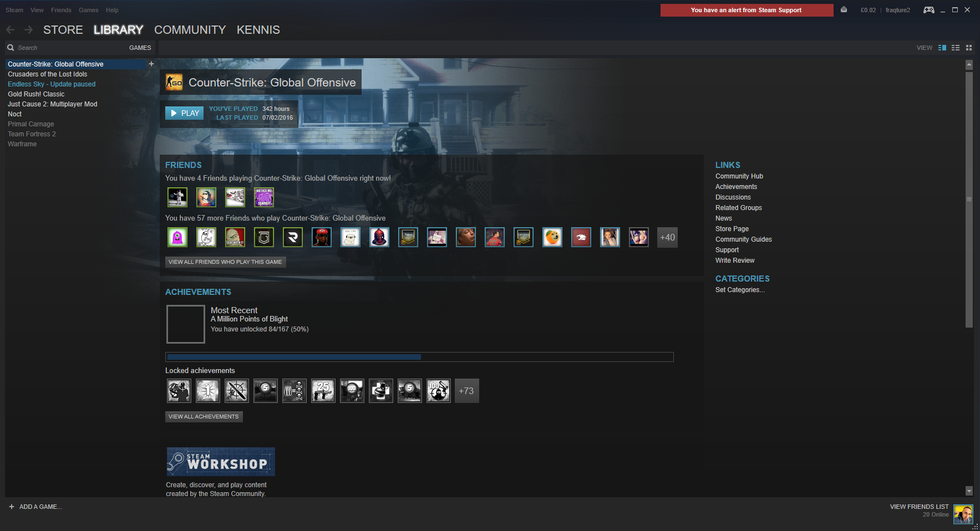The width and height of the screenshot is (980, 531).
Task: Open the Related Groups link
Action: coord(739,208)
